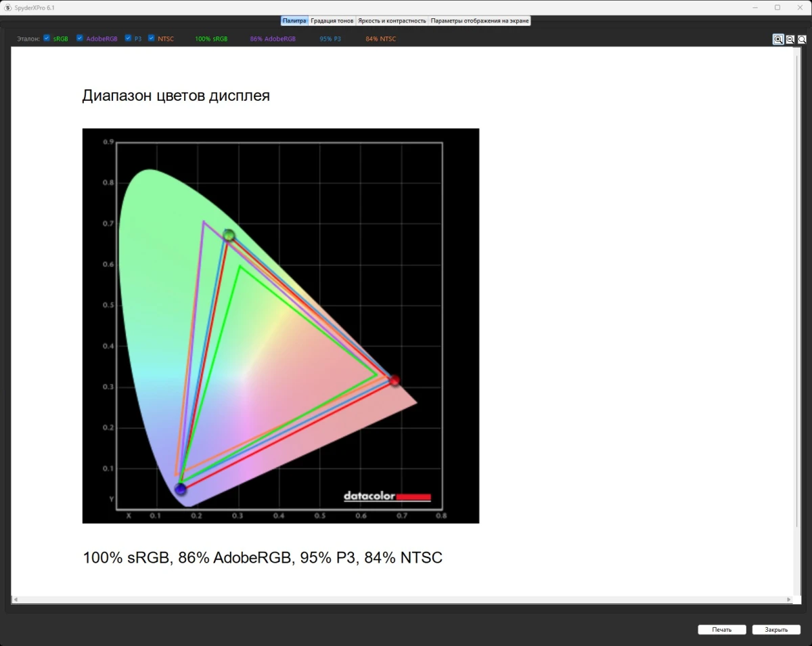Click the zoom in magnifier icon
812x646 pixels.
click(x=778, y=39)
